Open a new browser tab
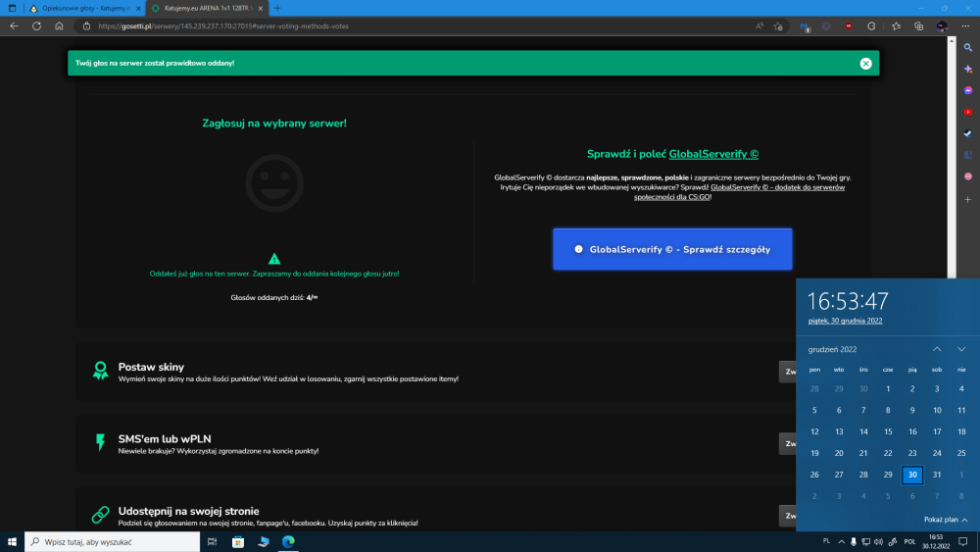Screen dimensions: 980x552 [277, 8]
